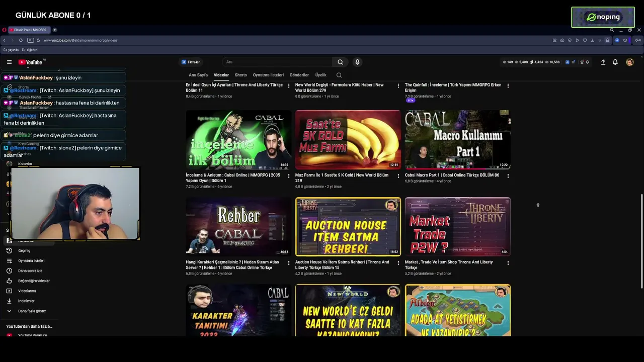
Task: Open options menu for New World Değişti video
Action: pos(398,85)
